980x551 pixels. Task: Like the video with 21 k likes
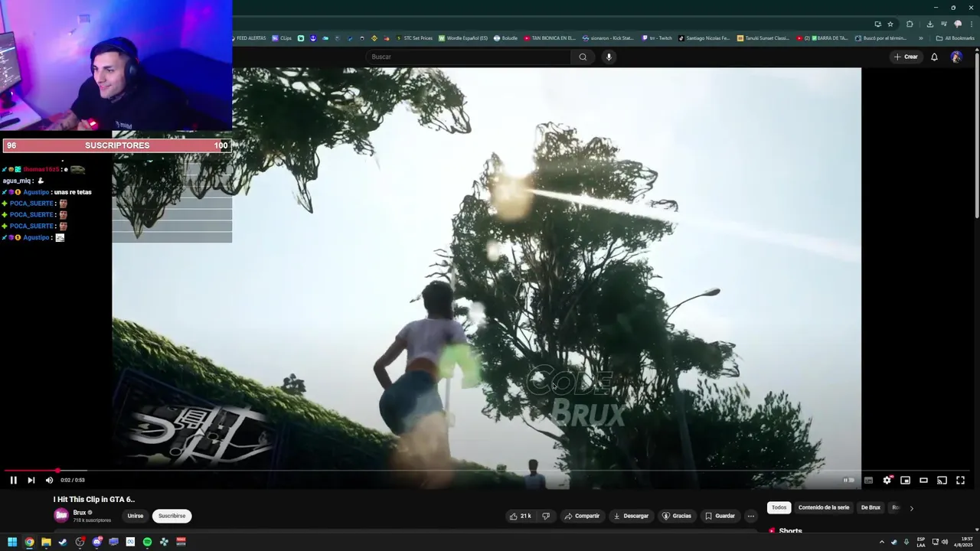[520, 516]
